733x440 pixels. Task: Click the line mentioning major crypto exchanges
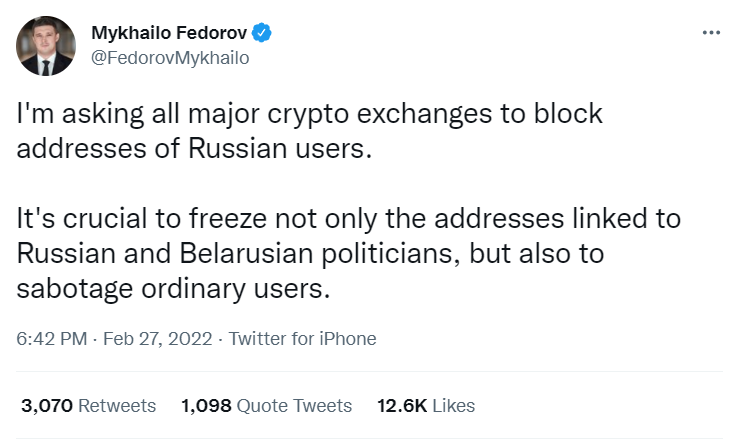[309, 115]
